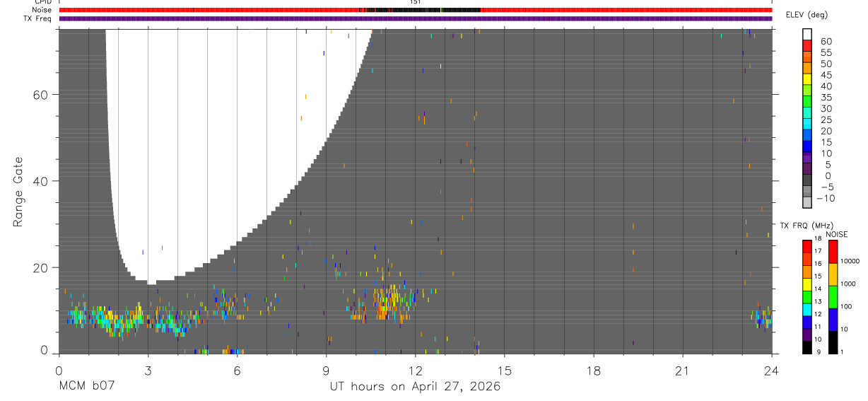Click the purple TX Freq strip above the plot

(415, 18)
